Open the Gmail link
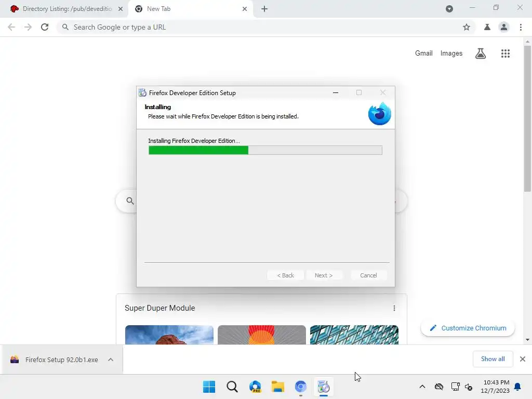Viewport: 532px width, 399px height. (424, 54)
